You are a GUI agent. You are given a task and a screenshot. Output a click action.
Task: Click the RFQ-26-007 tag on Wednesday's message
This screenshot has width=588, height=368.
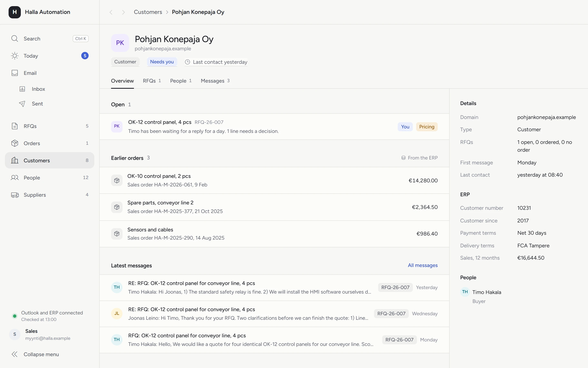(391, 314)
